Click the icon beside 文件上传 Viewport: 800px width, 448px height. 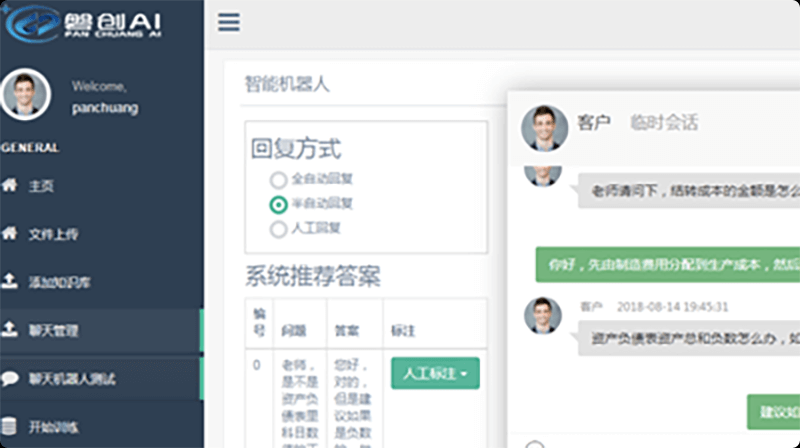coord(10,234)
